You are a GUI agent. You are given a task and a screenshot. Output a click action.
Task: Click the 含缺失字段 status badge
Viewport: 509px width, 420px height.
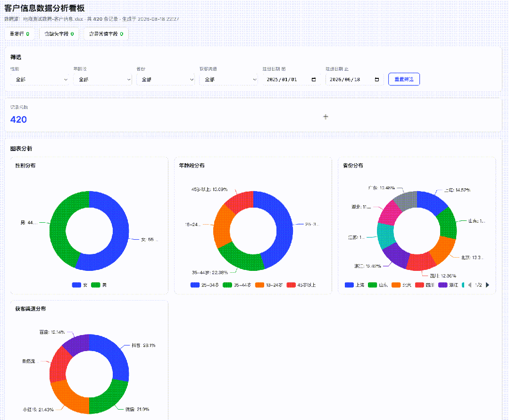click(59, 34)
